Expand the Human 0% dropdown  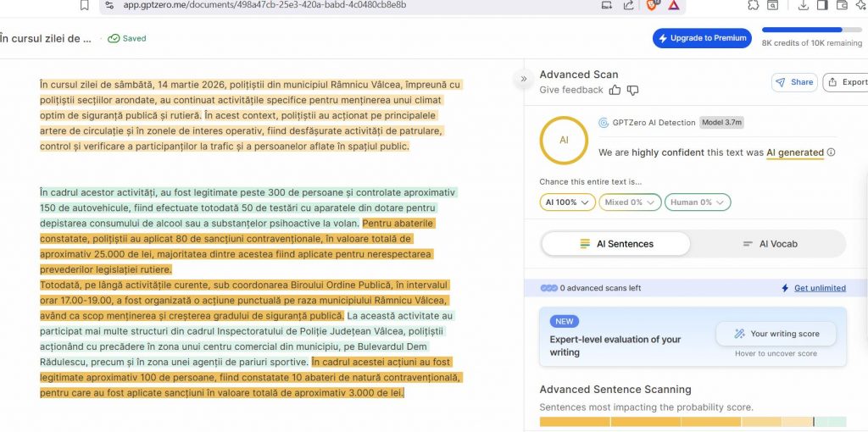tap(697, 202)
